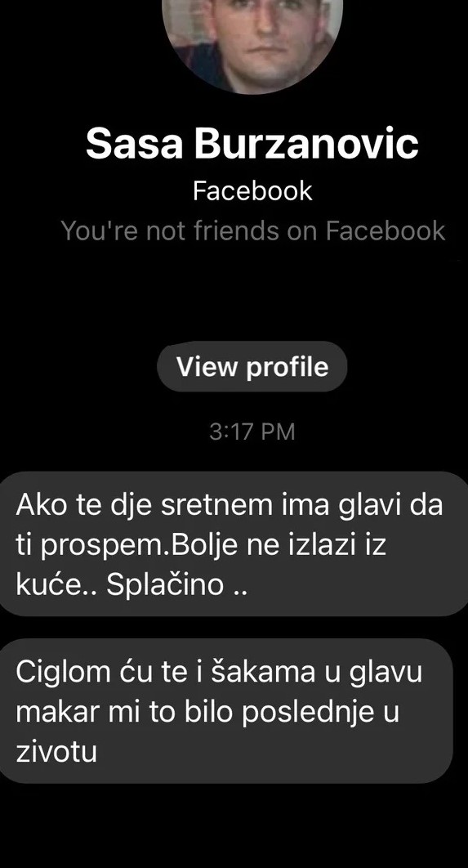
Task: Tap the View profile button
Action: pyautogui.click(x=252, y=366)
